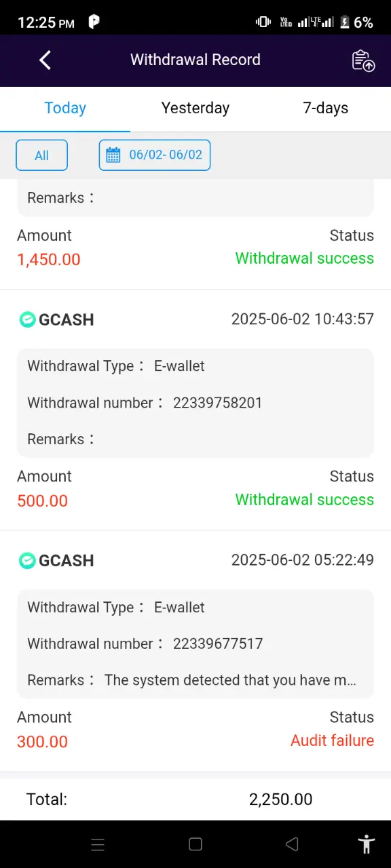Select the Today tab

coord(65,108)
